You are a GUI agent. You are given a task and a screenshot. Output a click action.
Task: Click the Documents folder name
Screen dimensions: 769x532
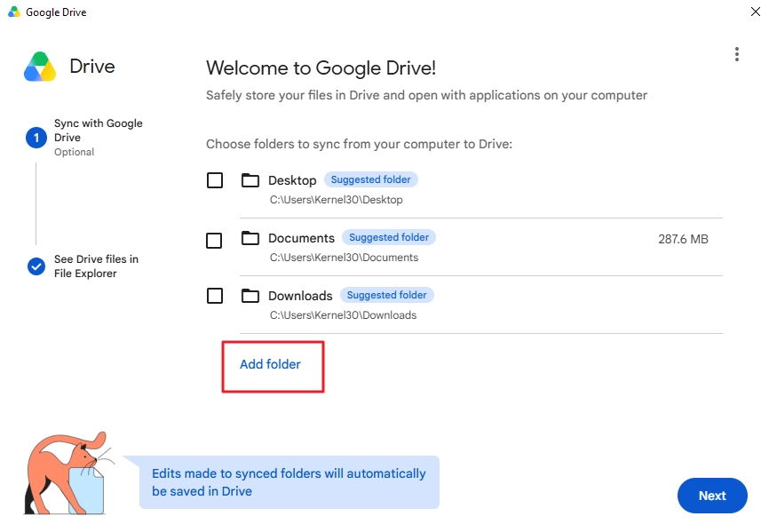pos(301,238)
